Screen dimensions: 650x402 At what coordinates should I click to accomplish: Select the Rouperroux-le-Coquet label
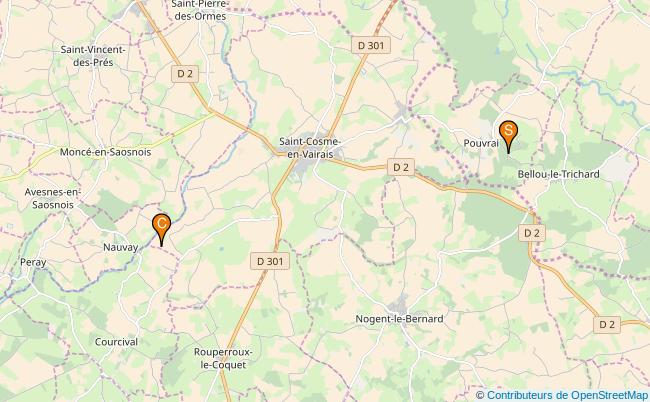click(x=223, y=358)
